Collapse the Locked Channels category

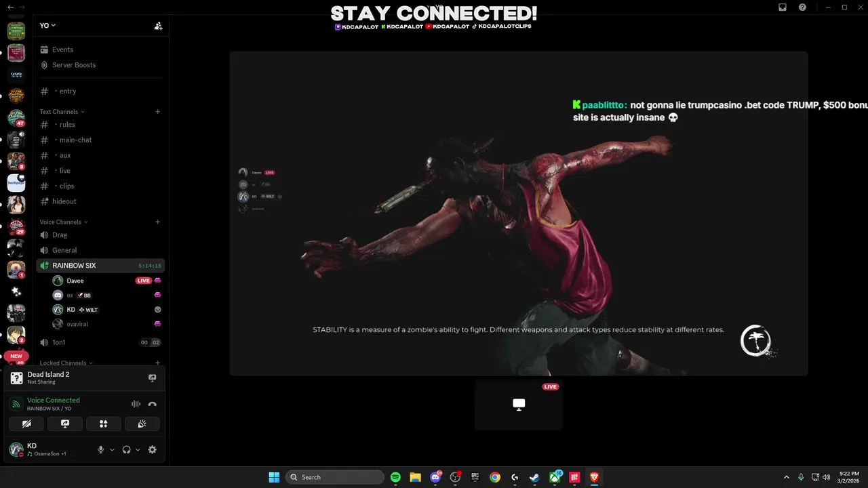tap(66, 363)
